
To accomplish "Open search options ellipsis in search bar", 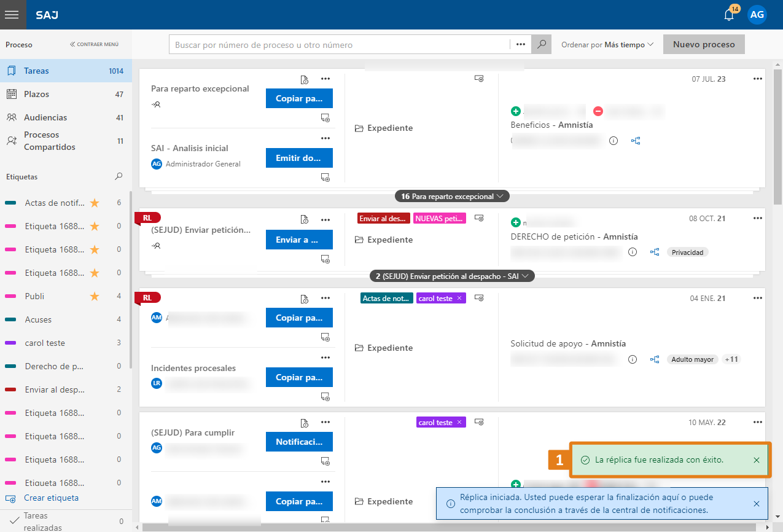I will click(x=521, y=45).
